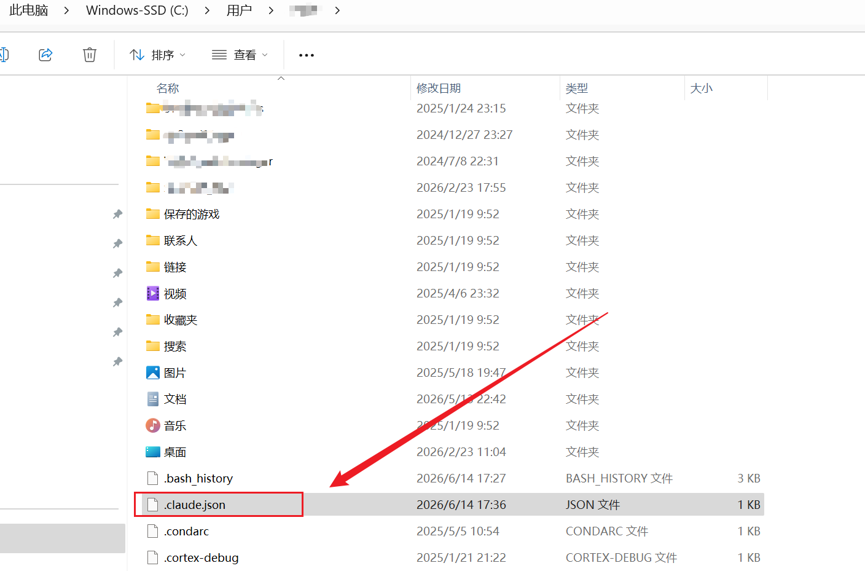Click CORTEX-DEBUG 文件 type cell
This screenshot has width=865, height=571.
tap(621, 558)
